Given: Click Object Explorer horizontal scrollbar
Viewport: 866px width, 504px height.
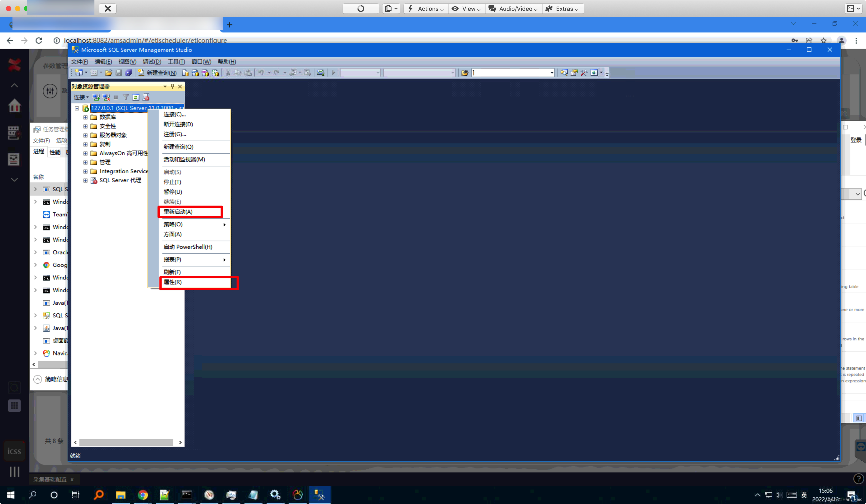Looking at the screenshot, I should click(x=126, y=442).
